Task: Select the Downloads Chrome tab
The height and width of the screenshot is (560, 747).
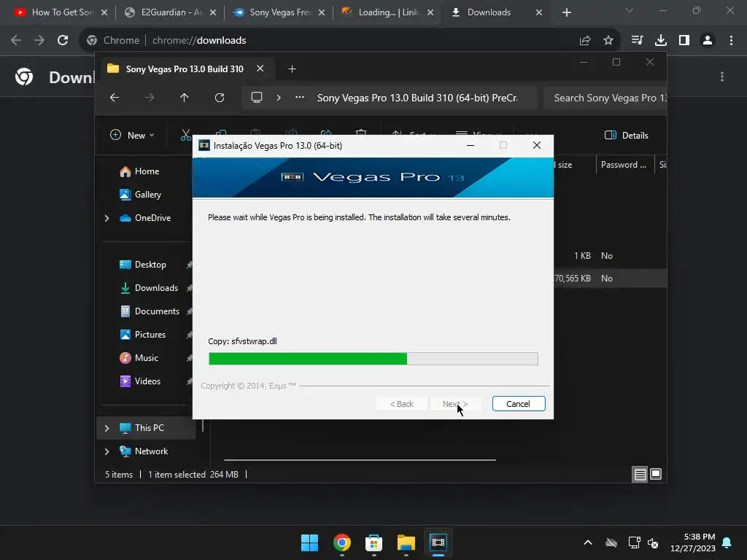Action: [x=495, y=12]
